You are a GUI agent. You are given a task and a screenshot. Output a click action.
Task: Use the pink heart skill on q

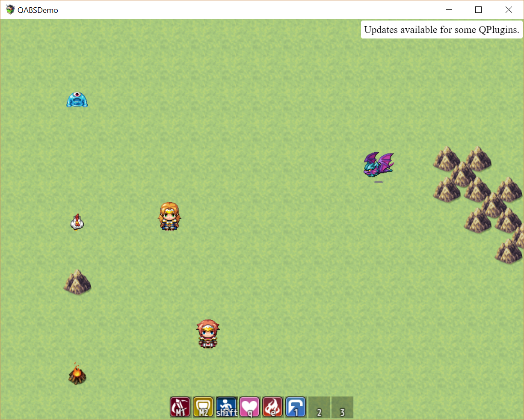(x=249, y=407)
